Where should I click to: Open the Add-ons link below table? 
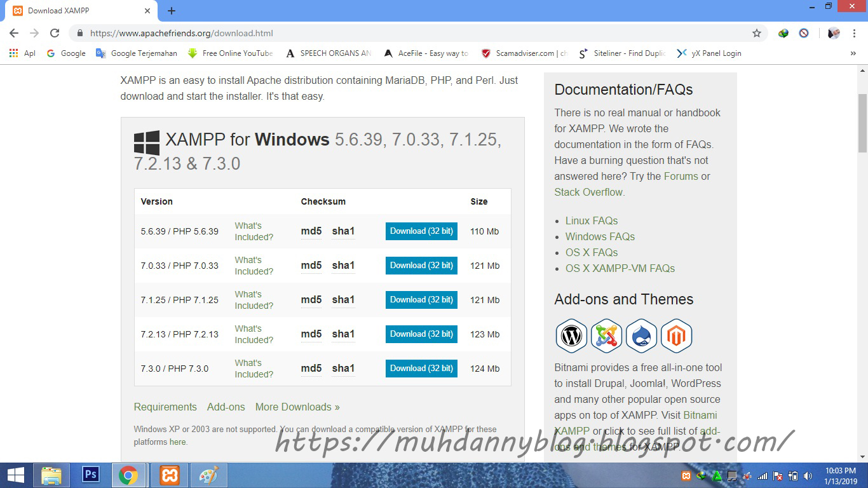coord(226,407)
